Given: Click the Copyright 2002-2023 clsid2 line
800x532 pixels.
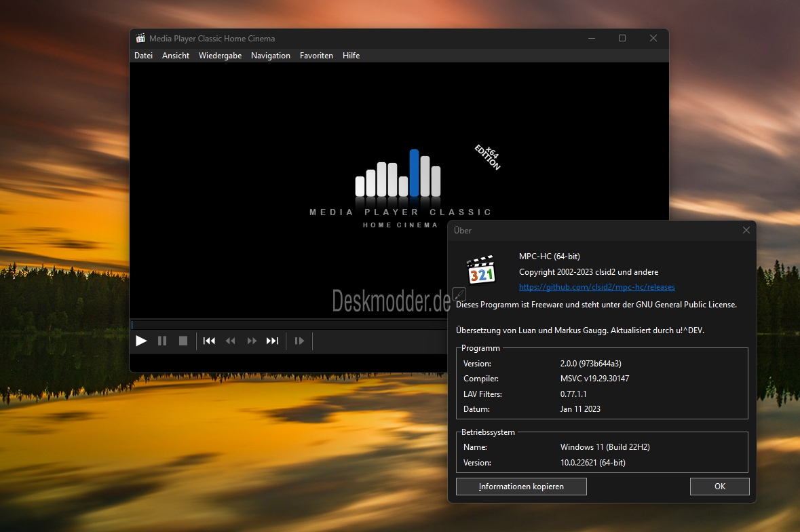Looking at the screenshot, I should coord(589,272).
